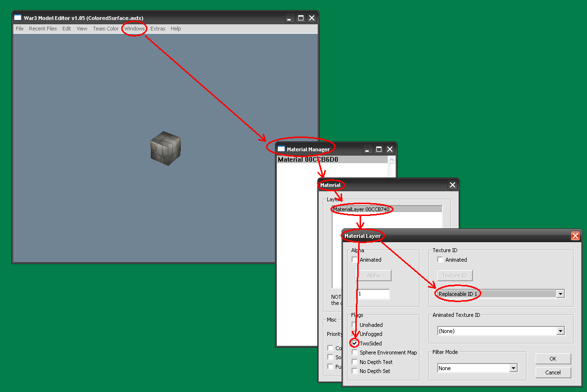
Task: Open the Help menu
Action: (x=176, y=29)
